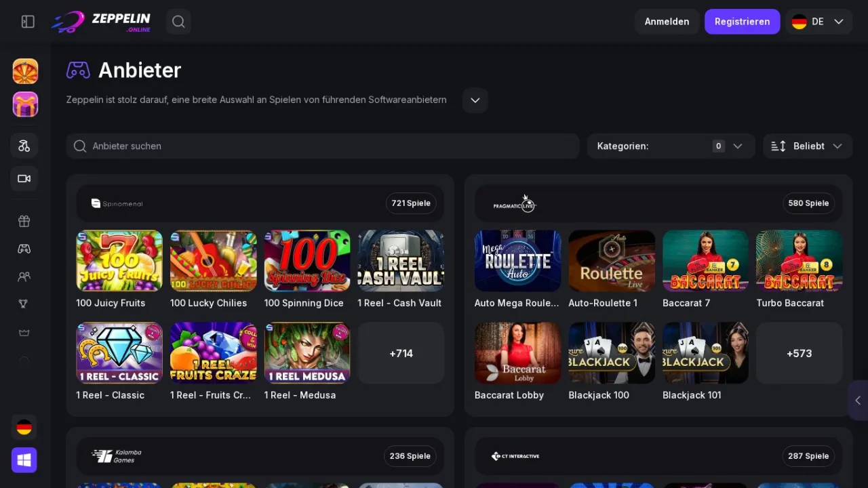Click the German flag in the sidebar
Viewport: 868px width, 488px height.
(x=24, y=427)
